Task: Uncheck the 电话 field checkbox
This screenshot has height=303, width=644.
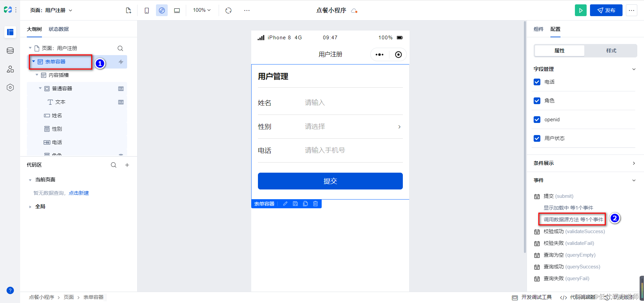Action: coord(537,82)
